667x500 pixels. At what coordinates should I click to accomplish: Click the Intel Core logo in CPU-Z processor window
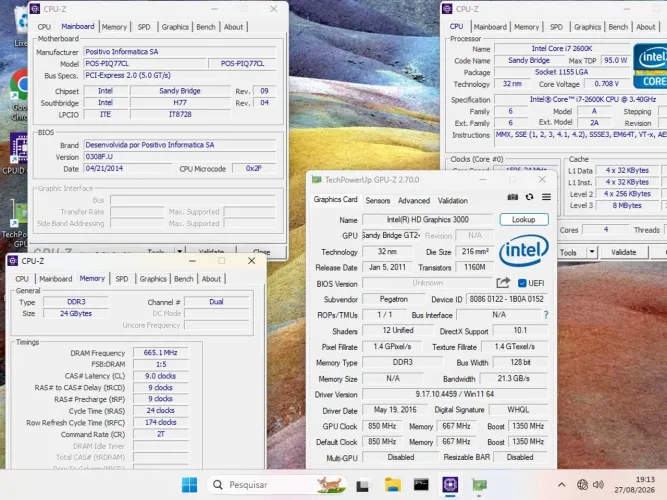[650, 66]
